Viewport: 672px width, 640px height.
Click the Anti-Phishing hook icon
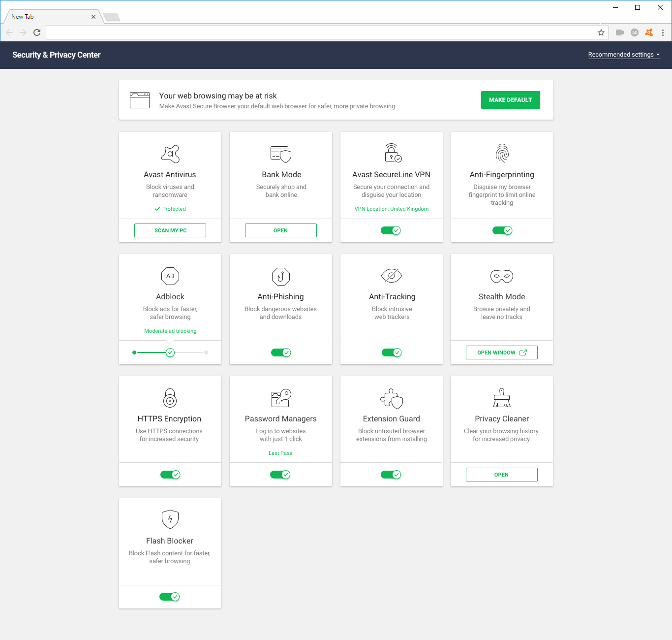[x=281, y=276]
